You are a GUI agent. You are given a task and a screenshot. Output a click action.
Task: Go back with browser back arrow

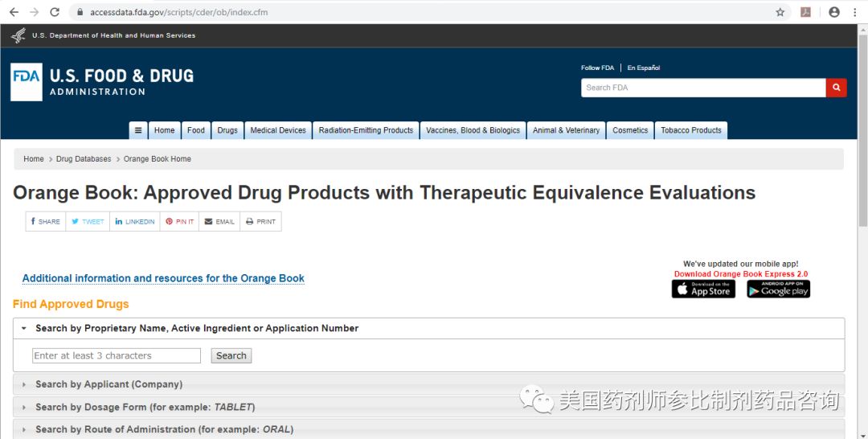point(14,12)
